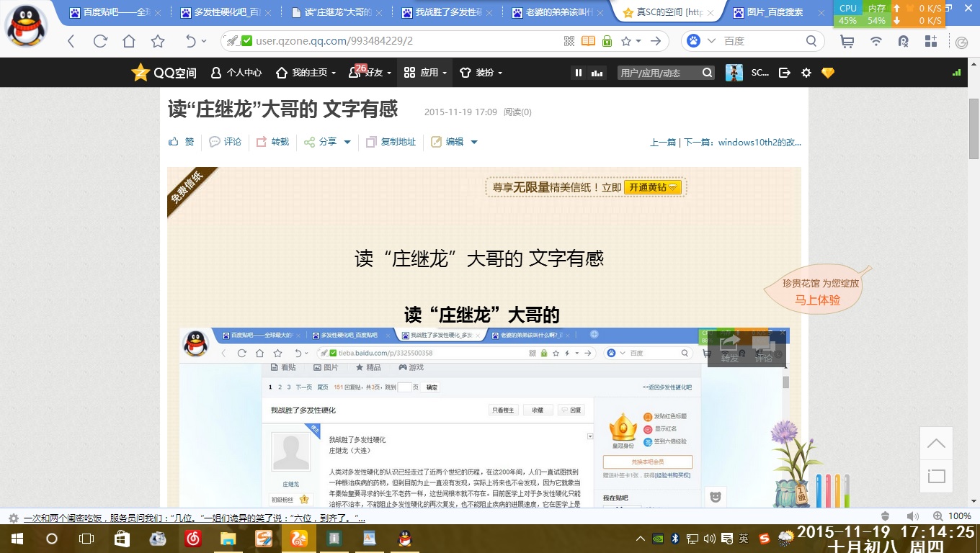
Task: Close the 真SC的空间 tab
Action: point(710,12)
